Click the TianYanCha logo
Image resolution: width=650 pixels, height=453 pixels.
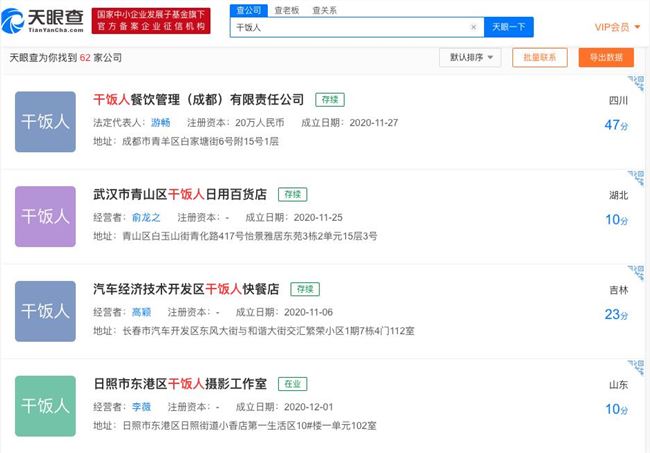[x=42, y=21]
